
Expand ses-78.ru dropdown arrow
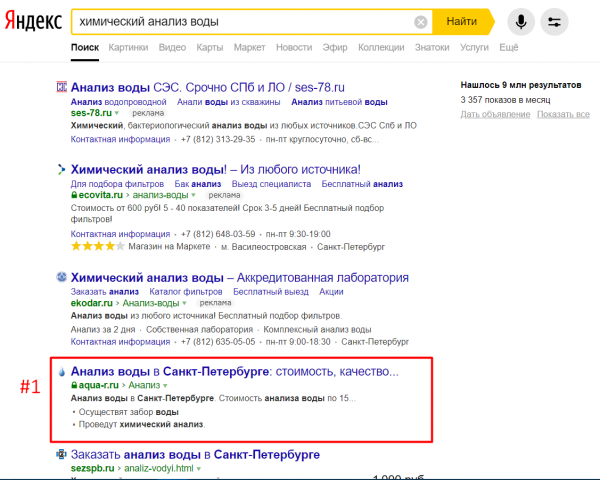coord(117,113)
